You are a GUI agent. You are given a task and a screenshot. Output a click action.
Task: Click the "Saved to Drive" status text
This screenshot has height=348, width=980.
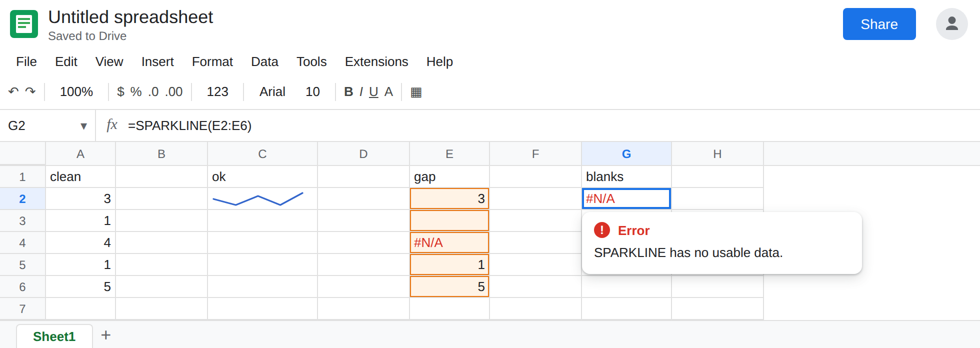(x=87, y=36)
